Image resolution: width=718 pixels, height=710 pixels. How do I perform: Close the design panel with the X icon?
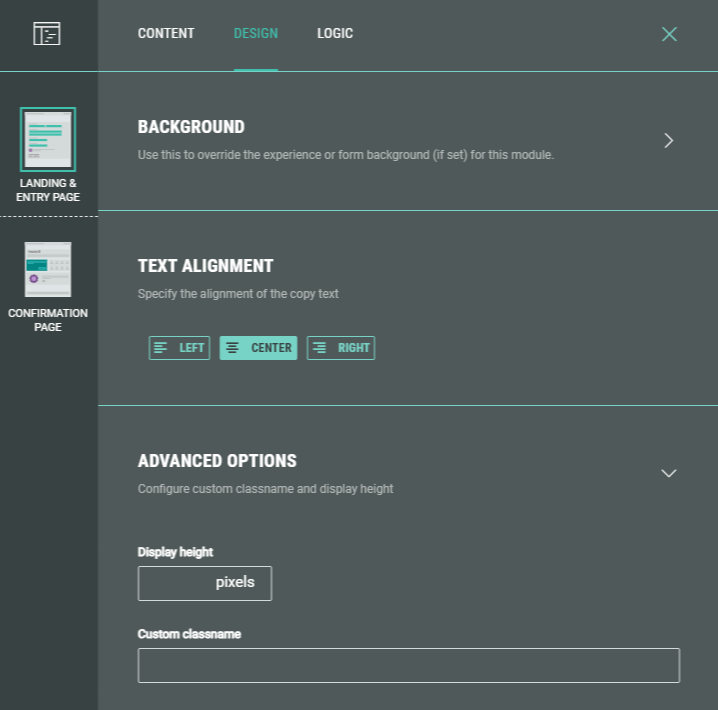tap(669, 34)
